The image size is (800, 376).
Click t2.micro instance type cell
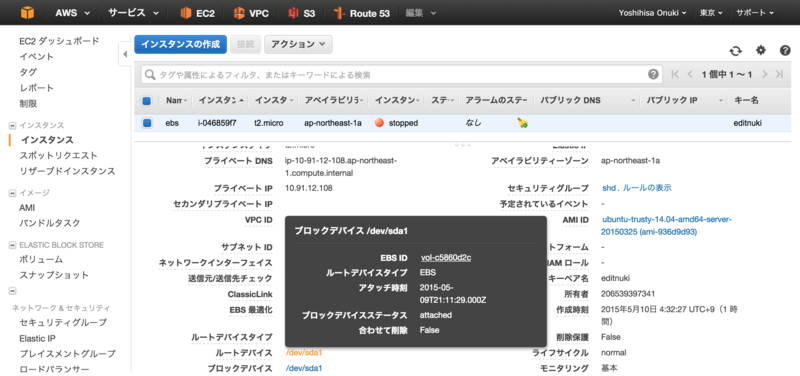(269, 123)
